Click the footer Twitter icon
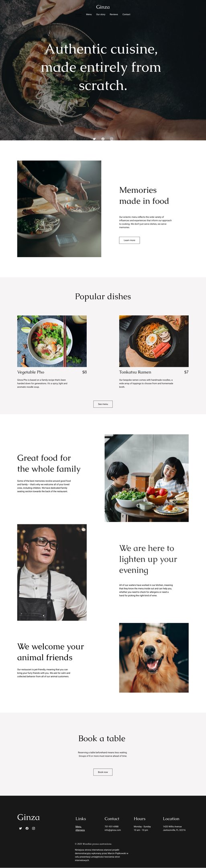Viewport: 206px width, 868px height. click(20, 828)
